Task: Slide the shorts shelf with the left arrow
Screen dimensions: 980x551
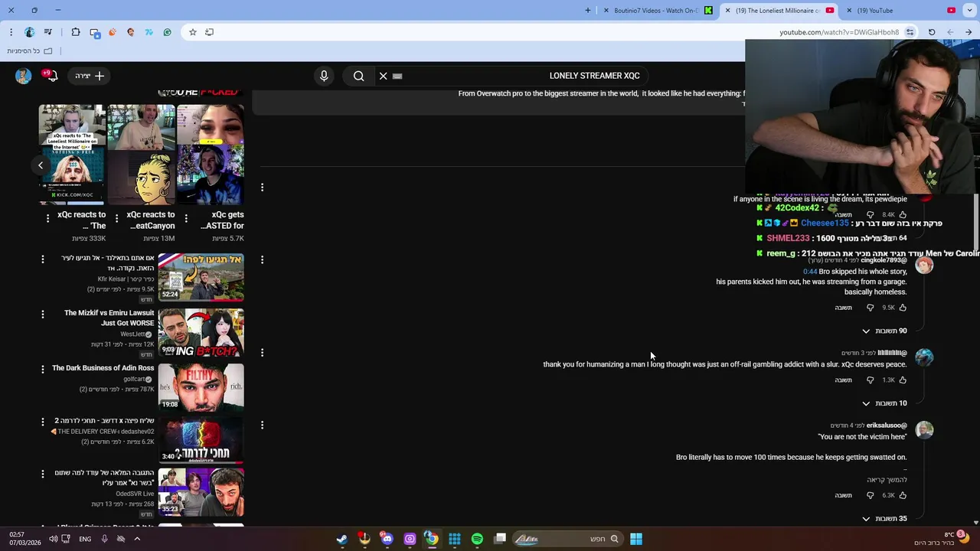Action: click(x=41, y=165)
